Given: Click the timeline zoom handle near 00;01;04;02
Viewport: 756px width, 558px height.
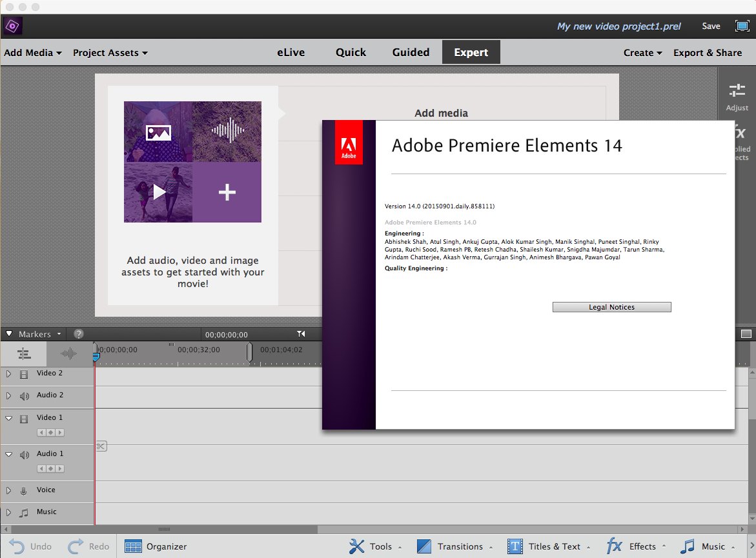Looking at the screenshot, I should [x=249, y=352].
